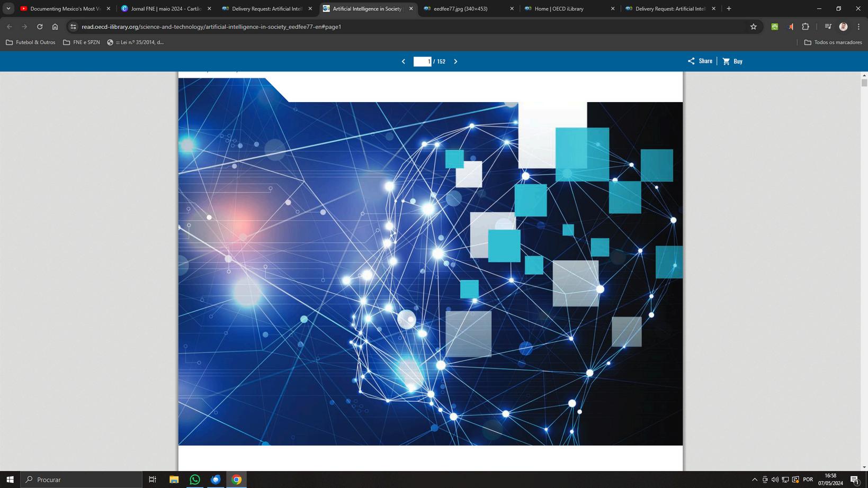Open the browser home page
The image size is (868, 488).
point(55,26)
